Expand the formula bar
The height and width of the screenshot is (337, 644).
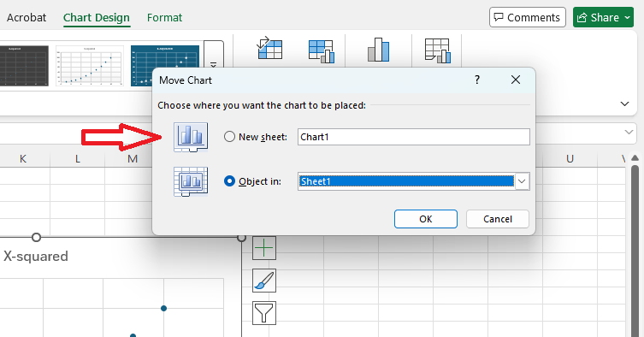(629, 133)
